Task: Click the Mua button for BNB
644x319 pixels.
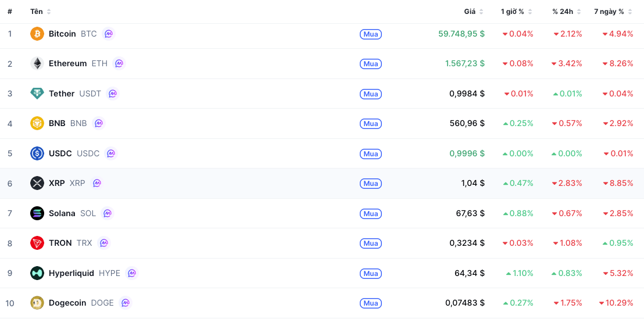Action: point(371,124)
